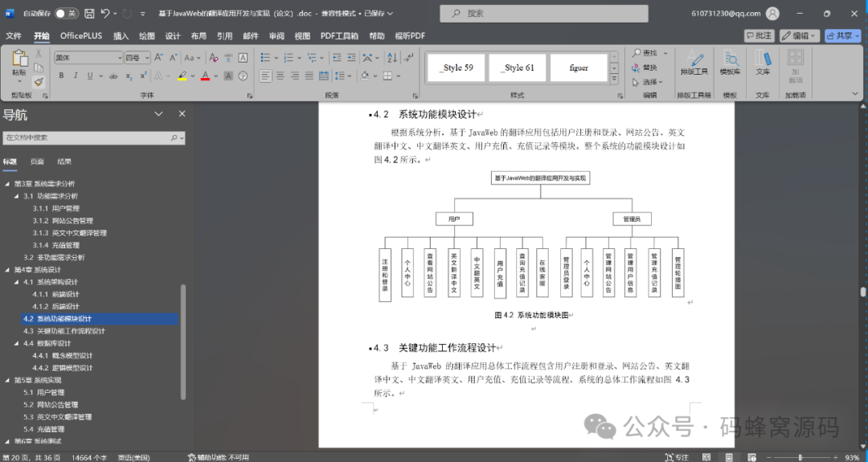Underline the selected text

coord(90,76)
